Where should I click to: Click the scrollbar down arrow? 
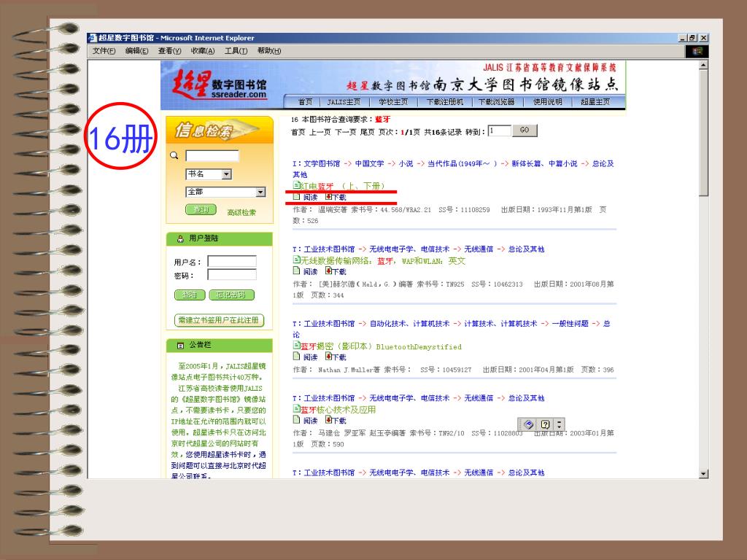[704, 474]
